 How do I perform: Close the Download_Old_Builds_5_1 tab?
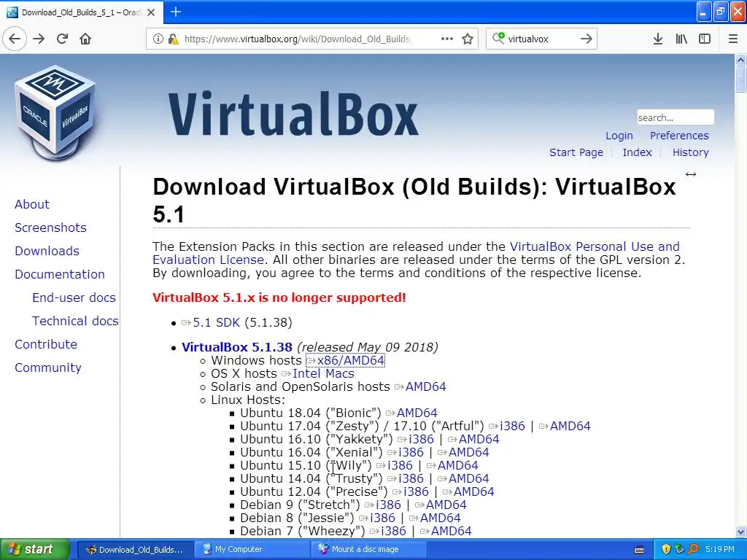[151, 12]
